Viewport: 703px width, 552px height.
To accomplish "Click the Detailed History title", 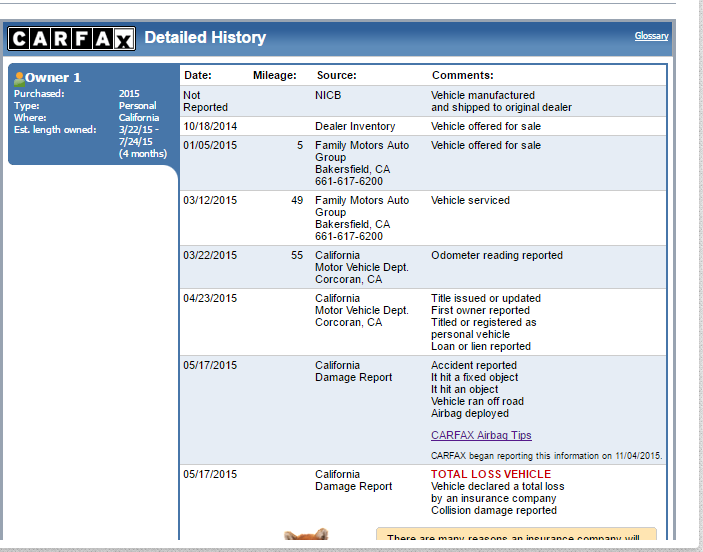I will click(x=205, y=38).
